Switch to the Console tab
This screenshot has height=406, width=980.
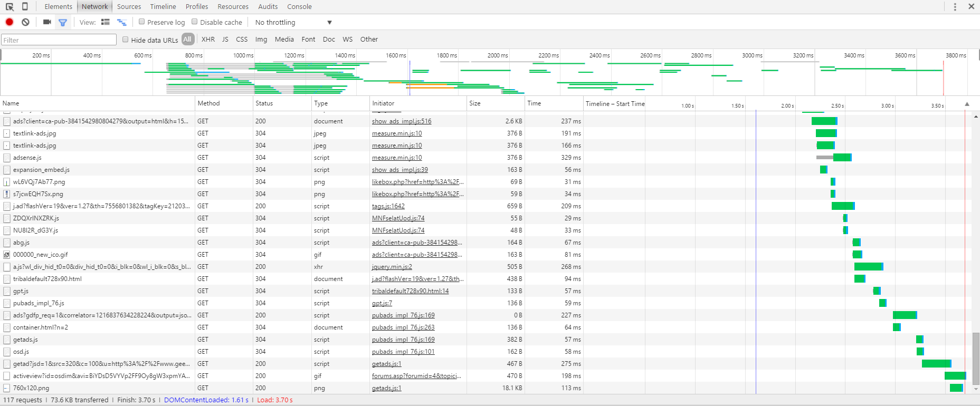tap(299, 6)
